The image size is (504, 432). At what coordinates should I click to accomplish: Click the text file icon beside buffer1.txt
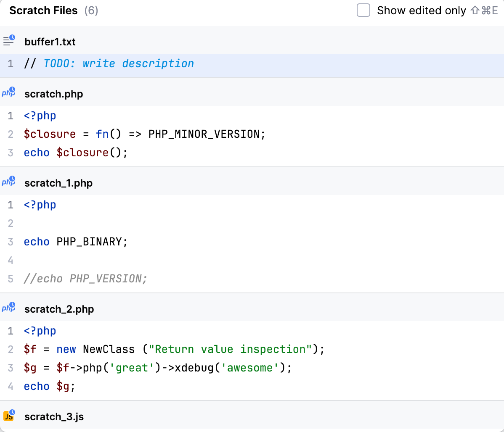tap(8, 41)
